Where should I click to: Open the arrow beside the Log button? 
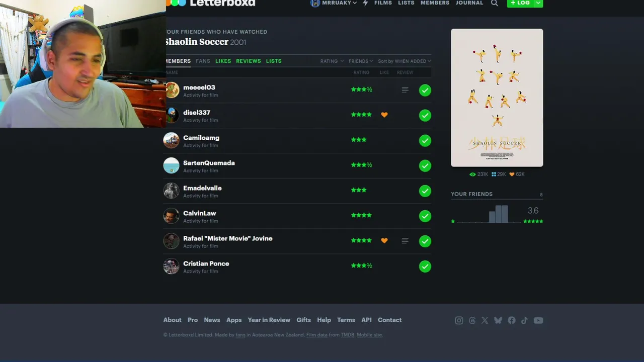538,3
